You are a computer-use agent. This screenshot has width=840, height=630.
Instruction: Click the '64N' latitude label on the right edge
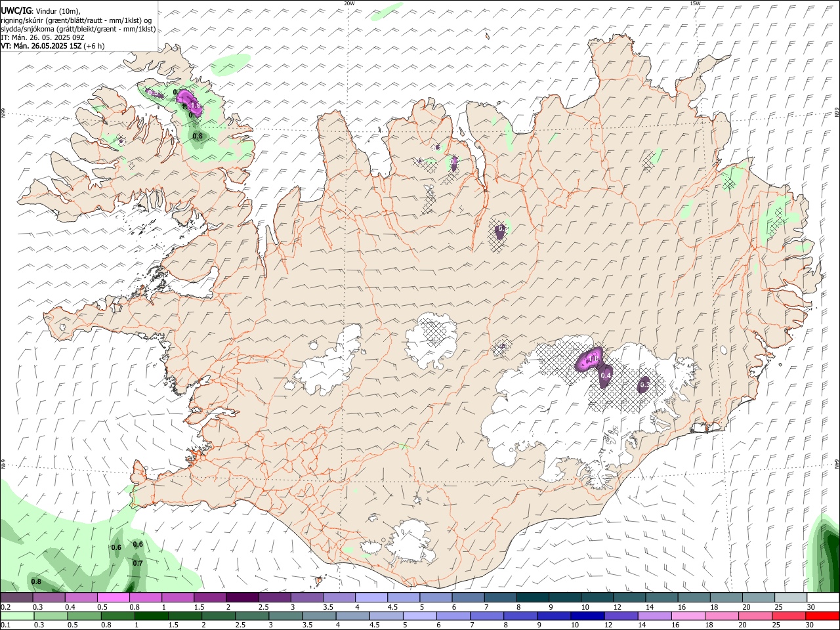point(837,463)
